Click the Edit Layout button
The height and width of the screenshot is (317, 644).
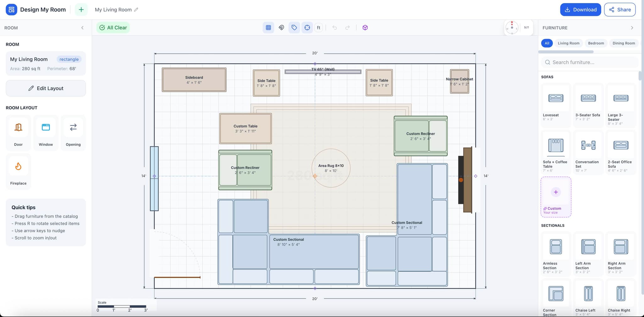coord(46,88)
